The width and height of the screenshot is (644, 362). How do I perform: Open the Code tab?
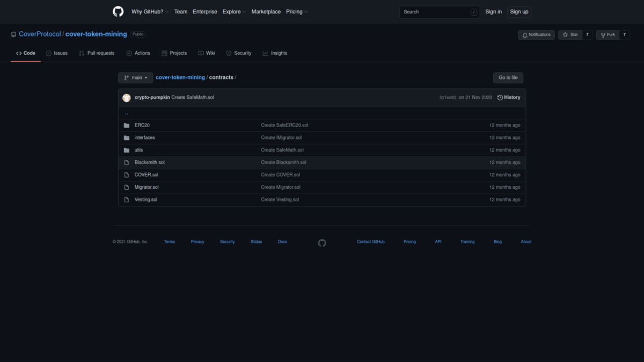[x=26, y=53]
